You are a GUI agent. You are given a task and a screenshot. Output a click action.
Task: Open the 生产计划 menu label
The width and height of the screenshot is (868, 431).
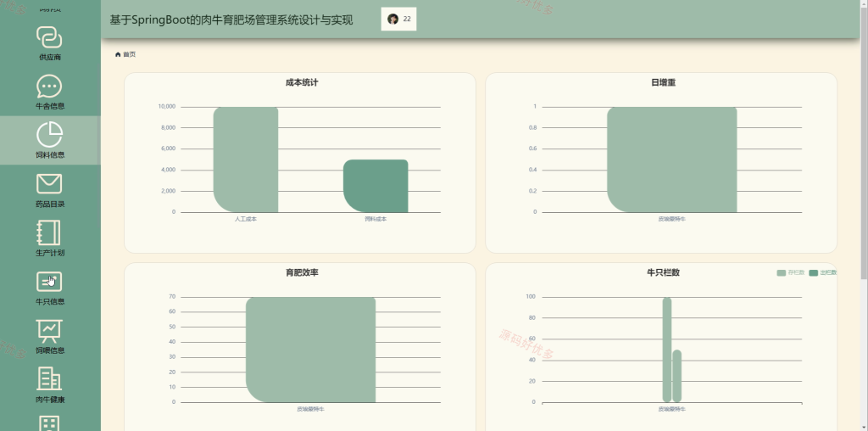click(x=50, y=253)
